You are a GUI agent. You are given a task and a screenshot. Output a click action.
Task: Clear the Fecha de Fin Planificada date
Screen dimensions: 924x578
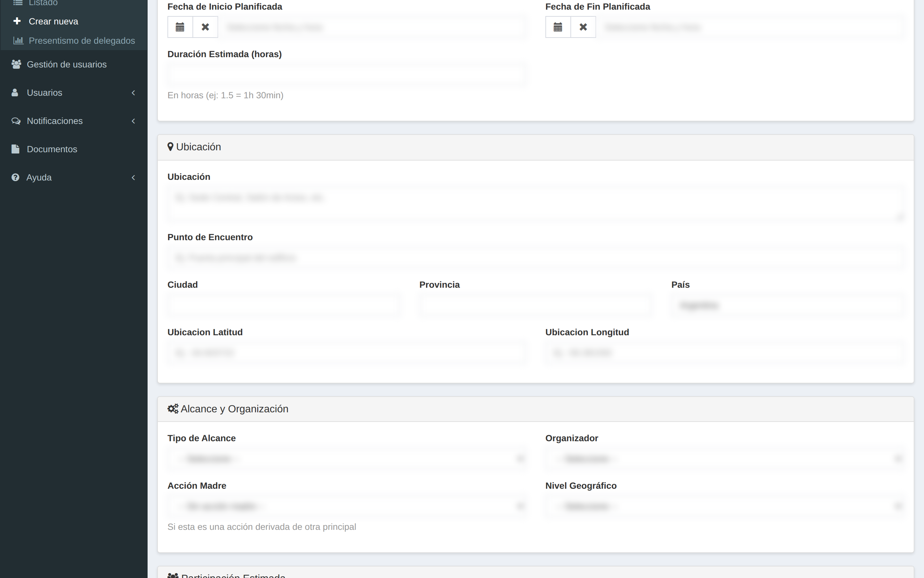click(583, 27)
